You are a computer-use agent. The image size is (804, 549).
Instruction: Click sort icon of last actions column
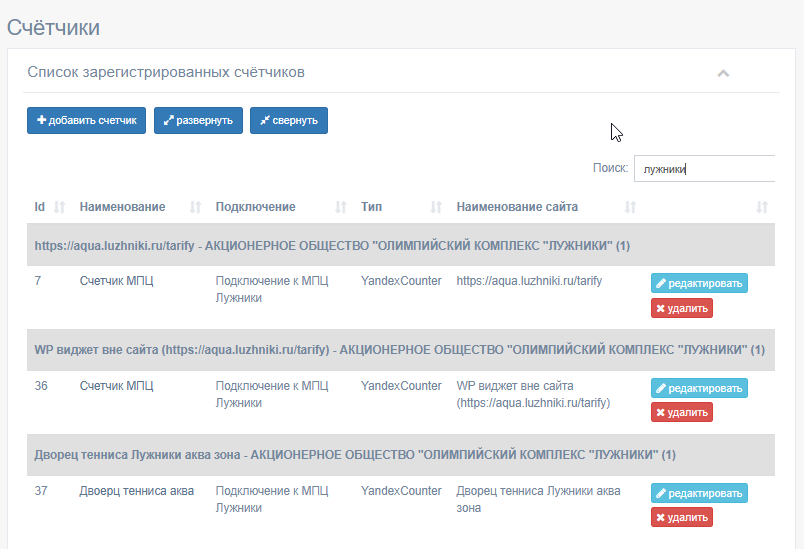pos(762,207)
